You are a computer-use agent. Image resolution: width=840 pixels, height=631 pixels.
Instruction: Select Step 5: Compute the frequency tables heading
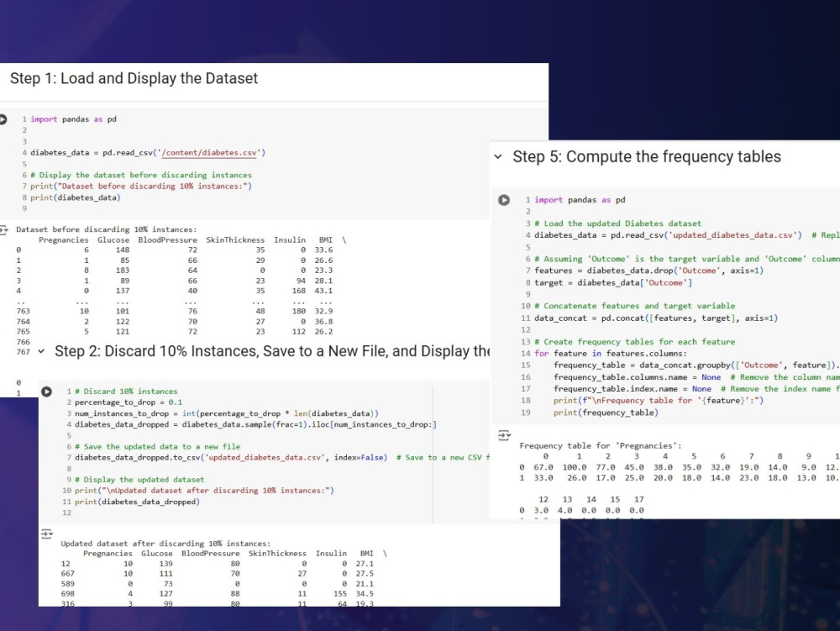click(647, 156)
